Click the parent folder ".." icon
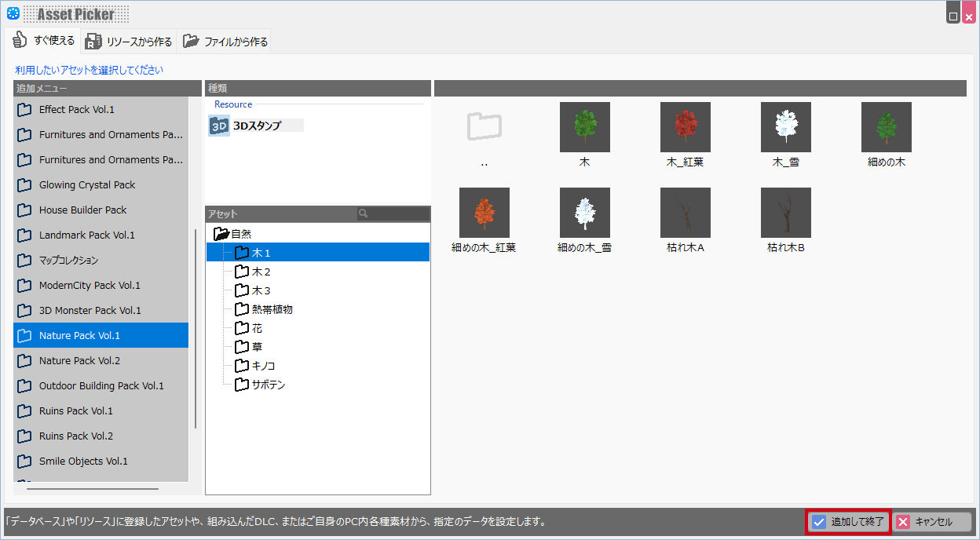The image size is (980, 540). 484,127
